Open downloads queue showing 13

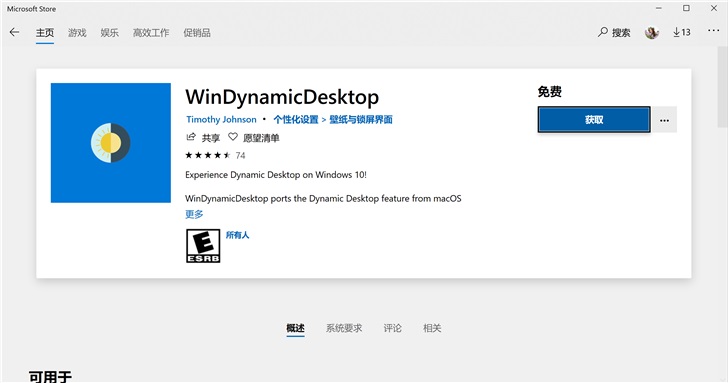(682, 32)
